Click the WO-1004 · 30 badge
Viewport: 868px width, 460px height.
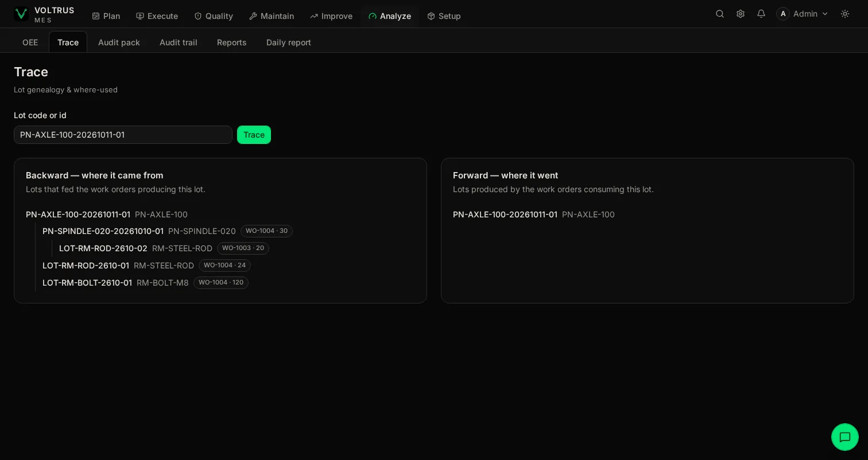click(266, 231)
